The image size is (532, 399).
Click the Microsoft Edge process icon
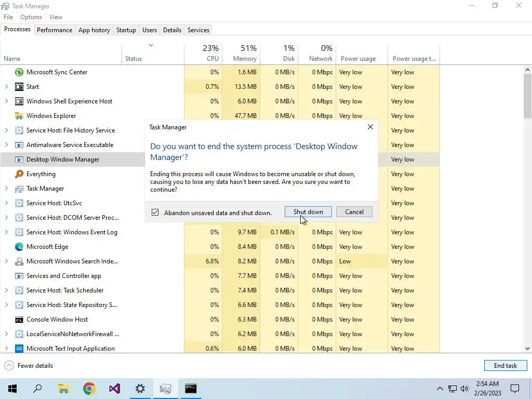pyautogui.click(x=19, y=247)
